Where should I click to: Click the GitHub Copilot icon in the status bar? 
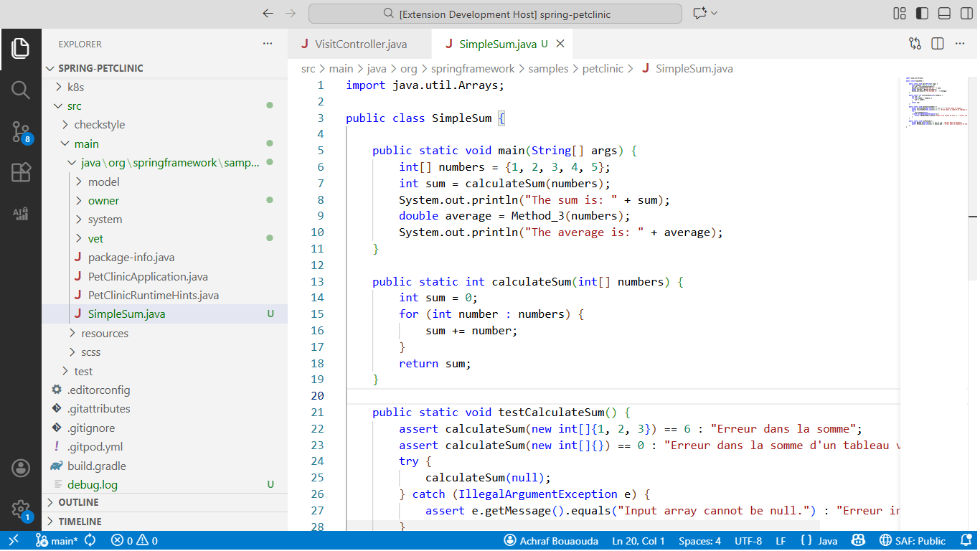pyautogui.click(x=858, y=541)
